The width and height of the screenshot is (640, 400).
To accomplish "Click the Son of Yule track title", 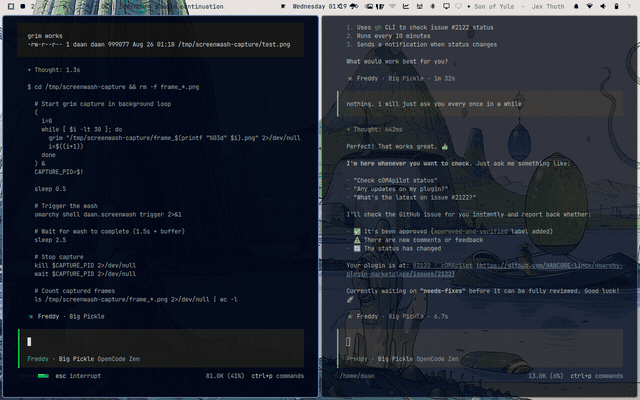I will [x=494, y=6].
